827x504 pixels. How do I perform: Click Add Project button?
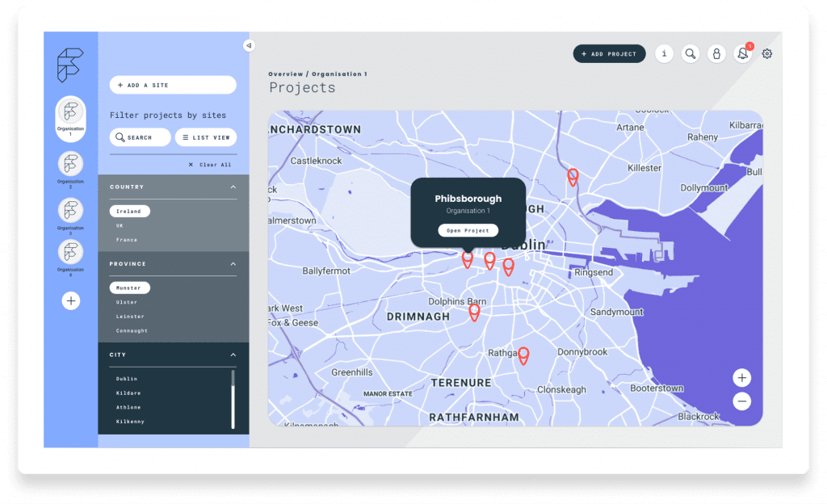pos(609,54)
